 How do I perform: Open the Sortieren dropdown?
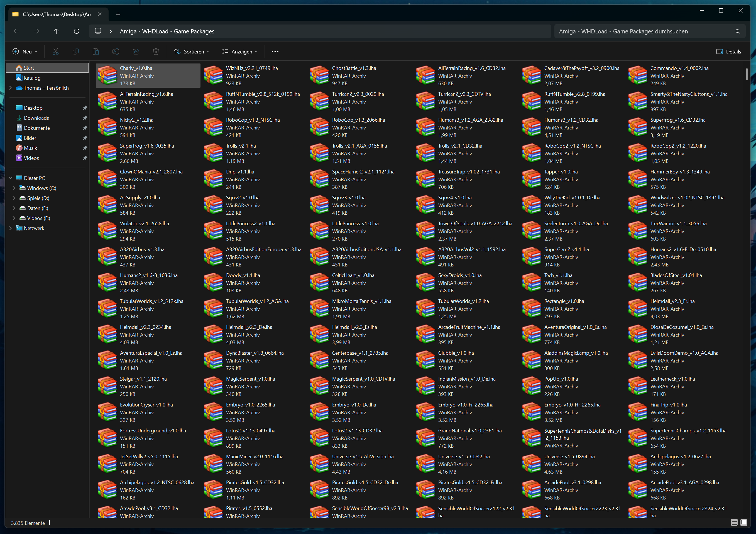(192, 52)
